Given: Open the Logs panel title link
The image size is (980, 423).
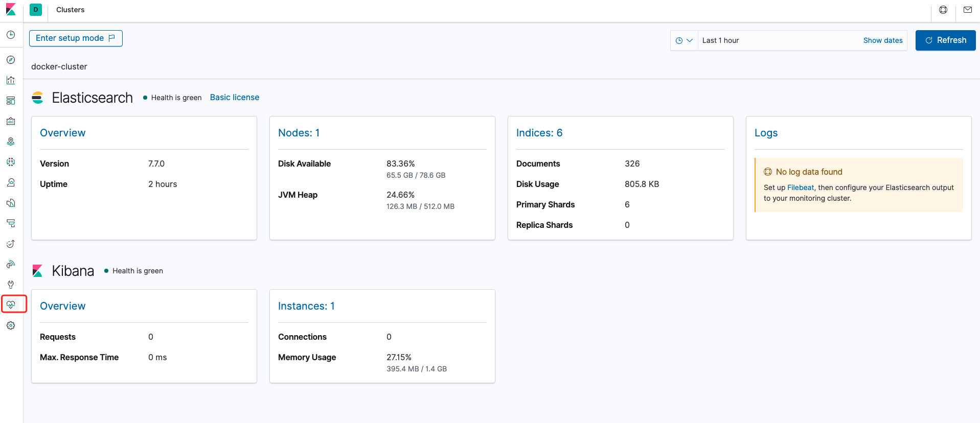Looking at the screenshot, I should click(766, 133).
